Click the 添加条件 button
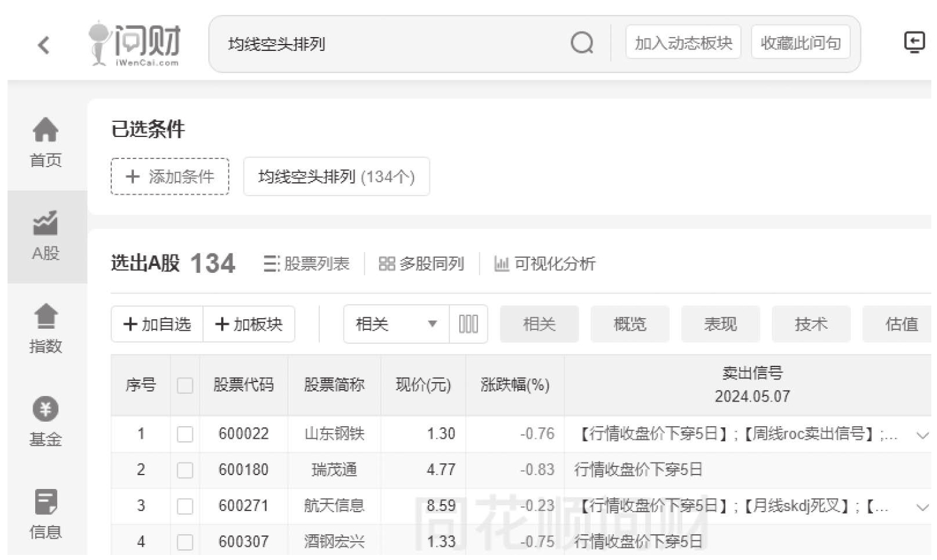The image size is (937, 560). (170, 177)
